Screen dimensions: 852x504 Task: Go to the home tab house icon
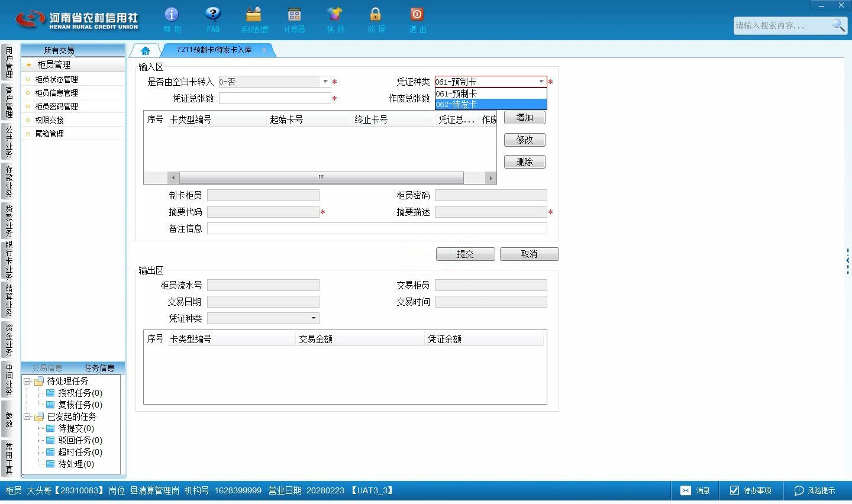click(x=145, y=50)
